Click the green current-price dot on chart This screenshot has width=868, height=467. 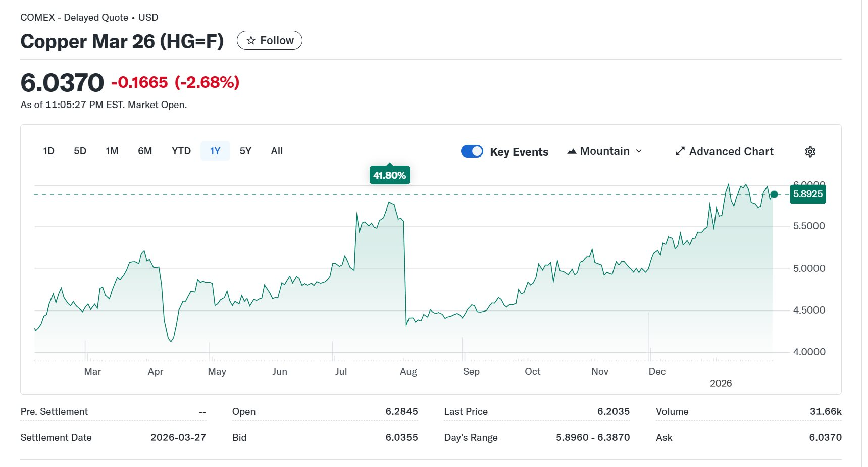coord(774,194)
